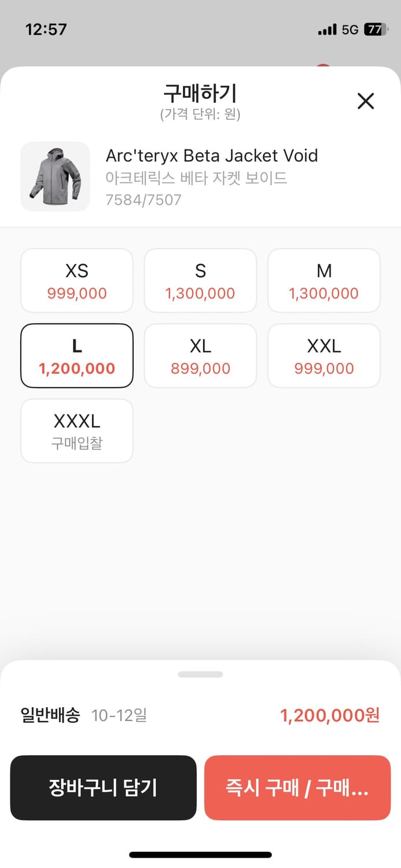Tap the Arc'teryx jacket product thumbnail
The width and height of the screenshot is (401, 868).
55,176
